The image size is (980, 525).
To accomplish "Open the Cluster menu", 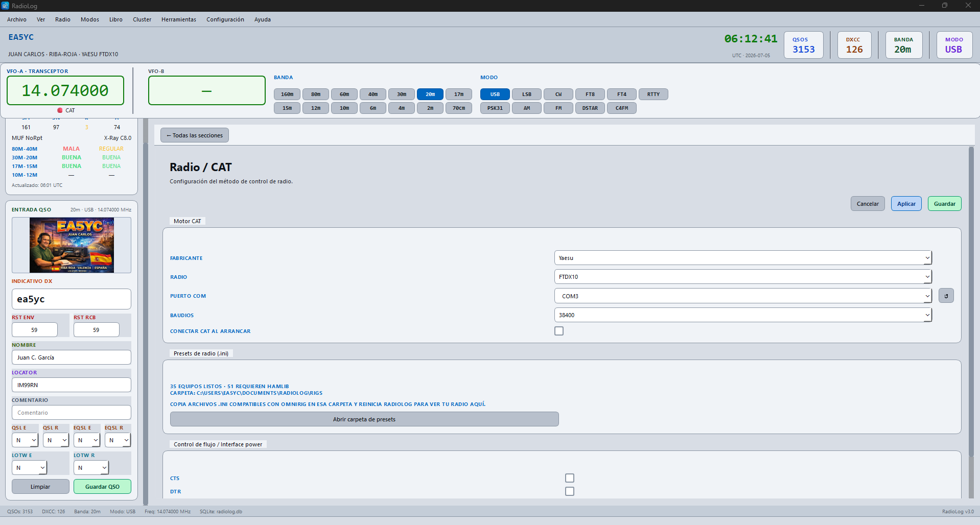I will coord(142,19).
